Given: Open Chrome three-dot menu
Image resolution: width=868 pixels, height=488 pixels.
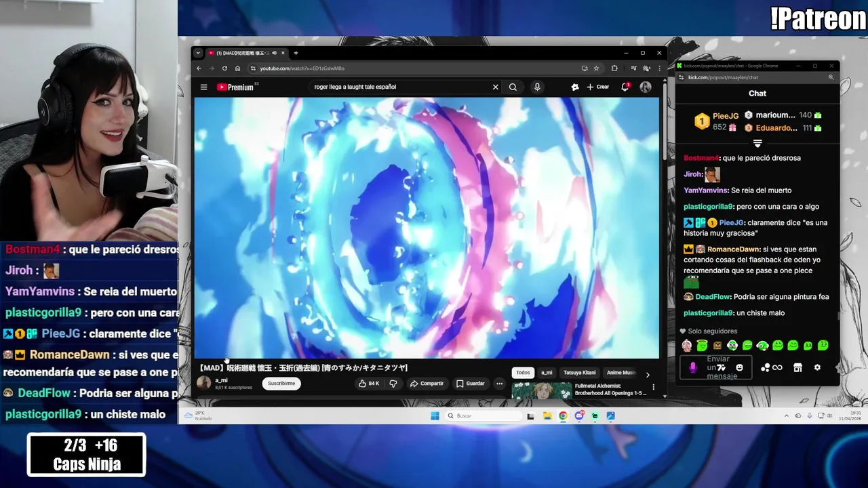Looking at the screenshot, I should point(659,68).
